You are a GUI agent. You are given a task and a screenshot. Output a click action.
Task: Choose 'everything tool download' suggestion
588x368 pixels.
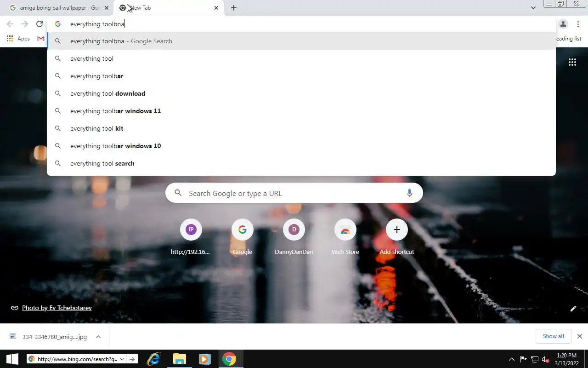tap(301, 93)
